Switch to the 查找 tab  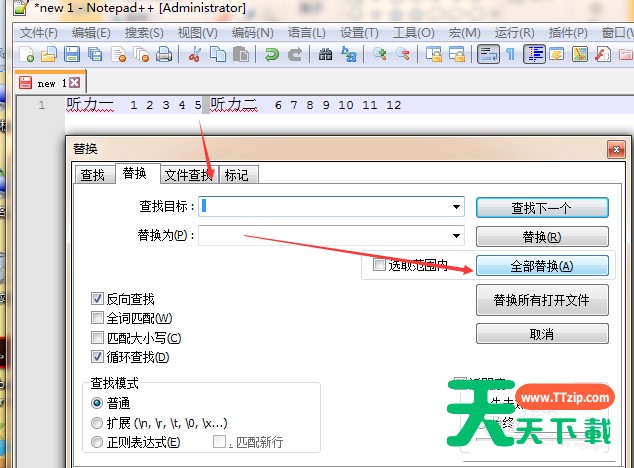(x=93, y=175)
